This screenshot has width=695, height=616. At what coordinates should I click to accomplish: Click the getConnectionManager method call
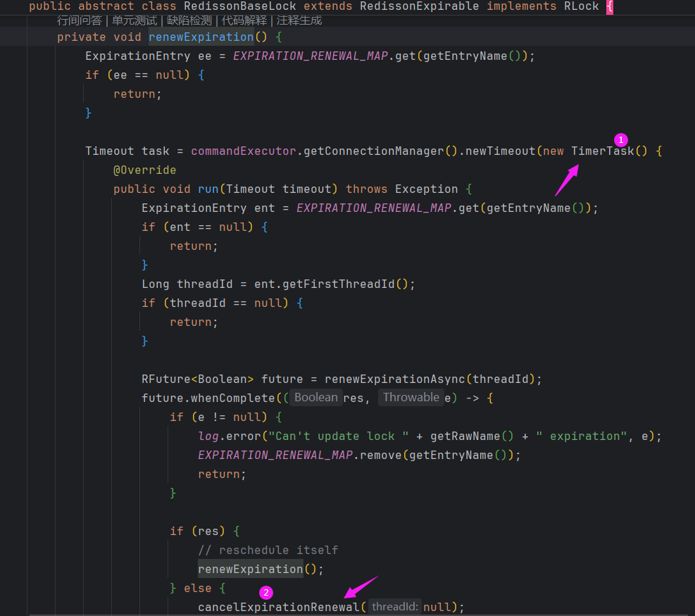pos(374,151)
